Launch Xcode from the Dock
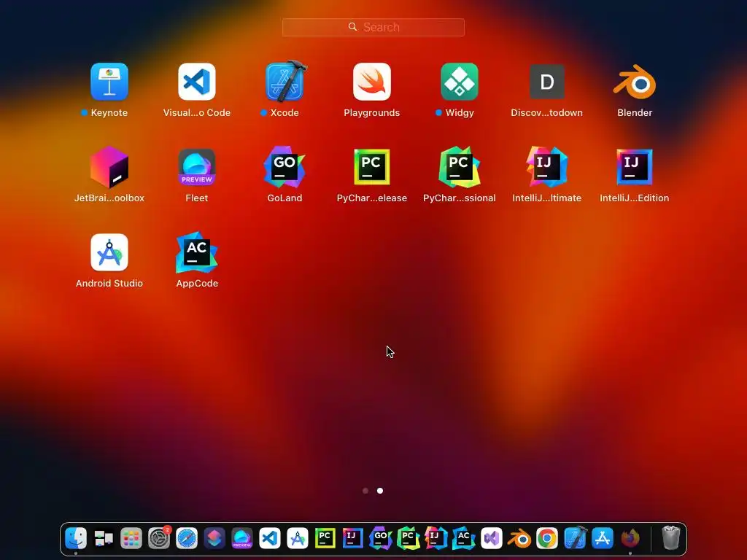This screenshot has height=560, width=747. [x=575, y=539]
